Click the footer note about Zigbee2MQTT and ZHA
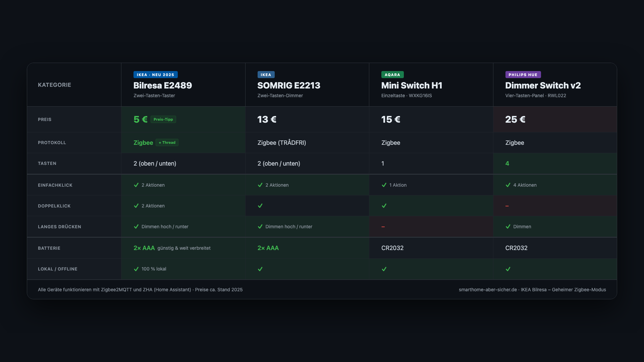Viewport: 644px width, 362px height. coord(140,290)
